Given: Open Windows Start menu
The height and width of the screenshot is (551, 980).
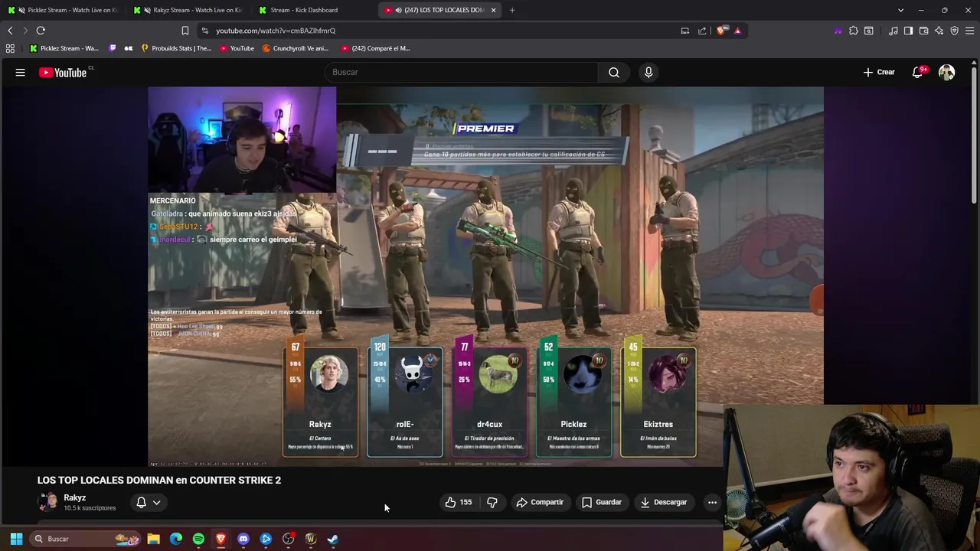Looking at the screenshot, I should coord(16,539).
